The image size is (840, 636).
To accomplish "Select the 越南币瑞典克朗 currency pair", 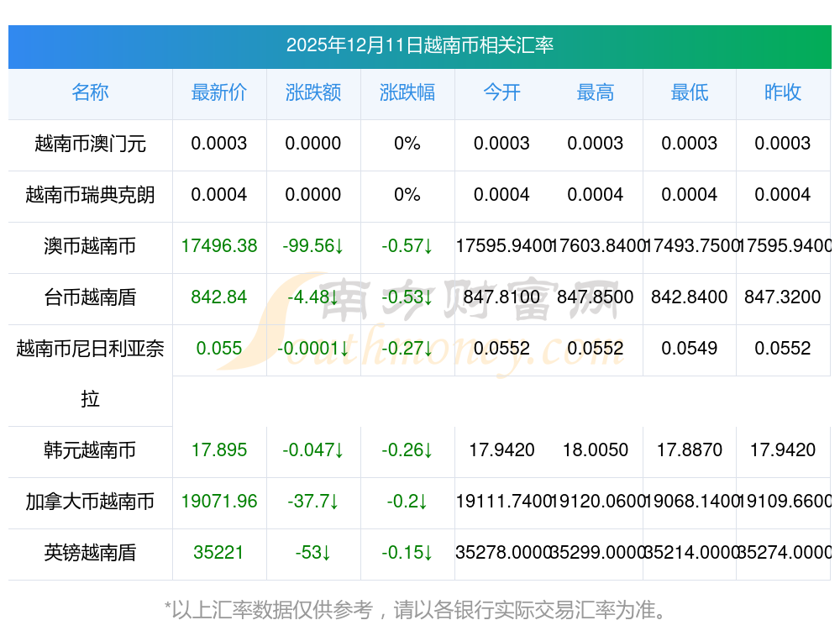I will (x=90, y=195).
